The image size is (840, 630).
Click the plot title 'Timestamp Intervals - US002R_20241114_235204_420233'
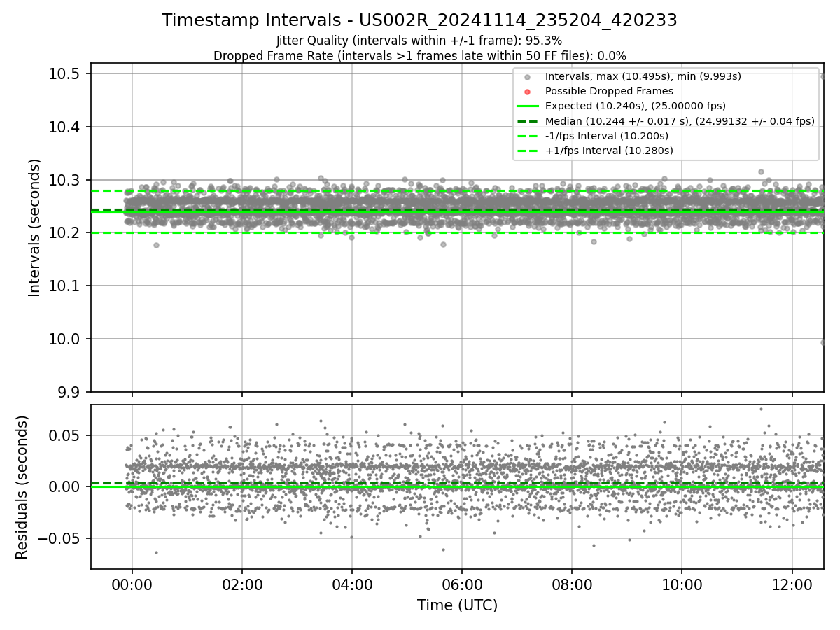tap(419, 20)
